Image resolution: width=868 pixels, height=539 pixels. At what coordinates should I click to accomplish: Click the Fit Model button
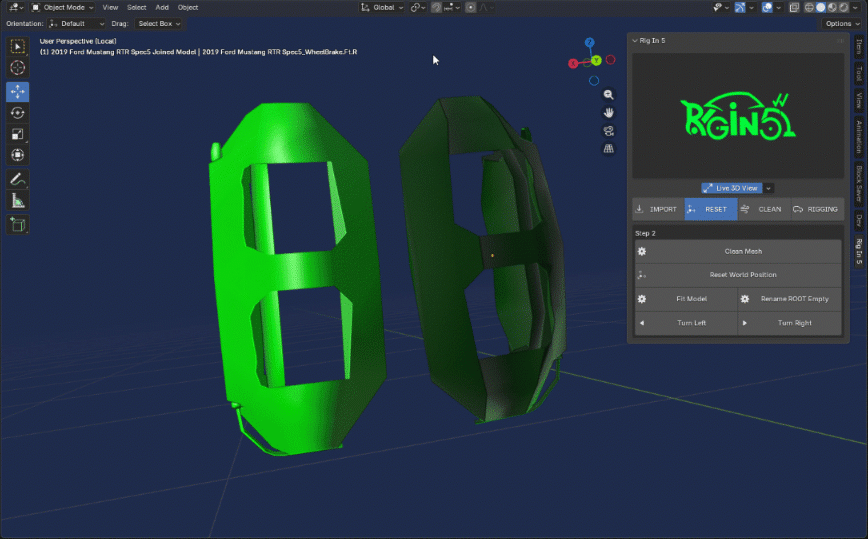[686, 299]
